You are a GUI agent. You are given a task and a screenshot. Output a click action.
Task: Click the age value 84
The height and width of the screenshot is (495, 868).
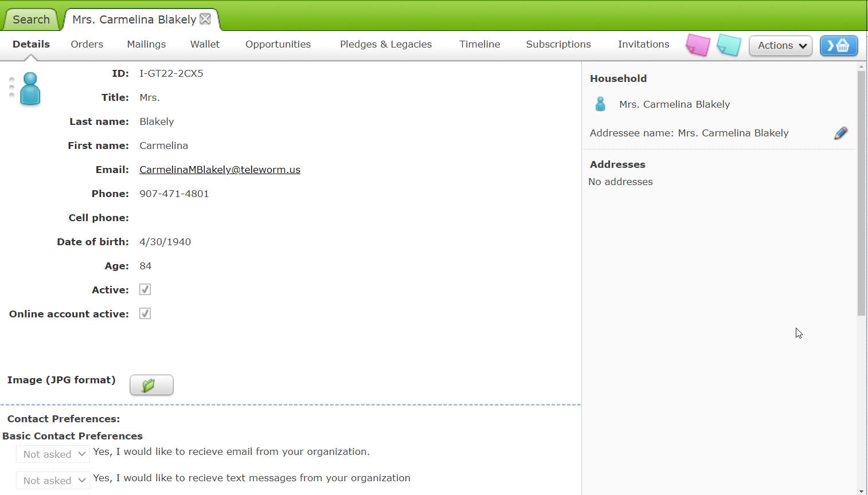point(146,266)
